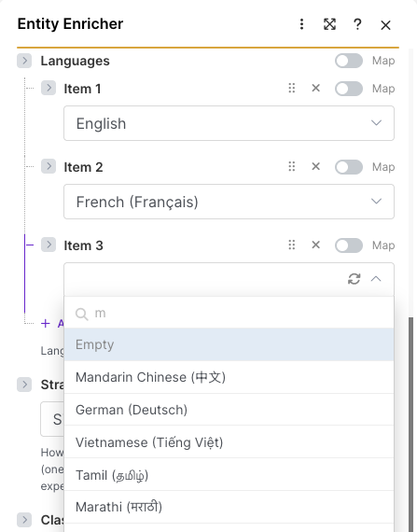Viewport: 417px width, 532px height.
Task: Open the French (Français) dropdown
Action: click(229, 202)
